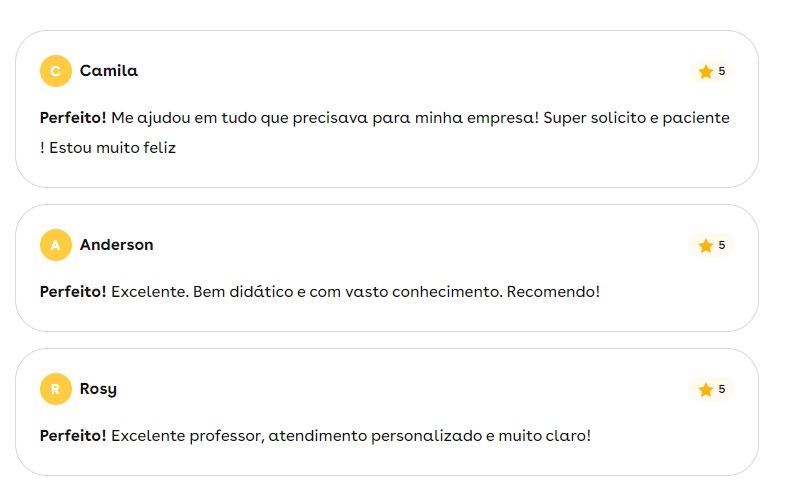Viewport: 800px width, 500px height.
Task: Click the reviewer name Camila
Action: coord(109,71)
